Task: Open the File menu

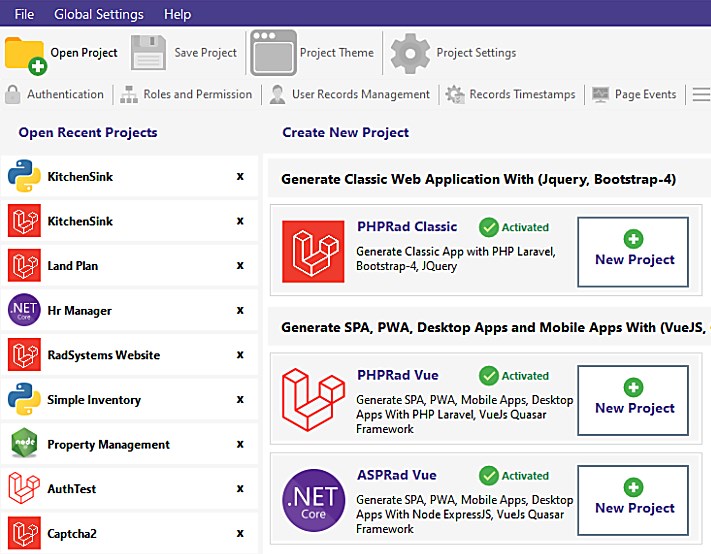Action: point(24,15)
